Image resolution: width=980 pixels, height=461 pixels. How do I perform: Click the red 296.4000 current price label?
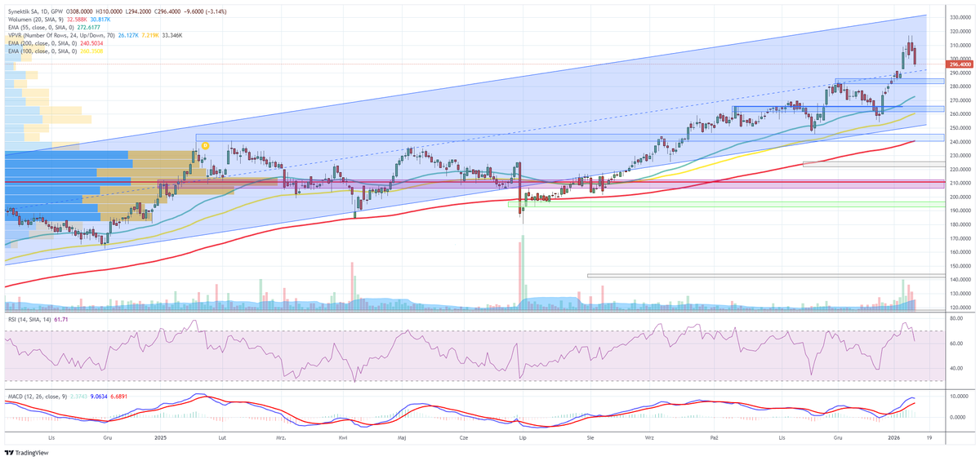tap(960, 64)
